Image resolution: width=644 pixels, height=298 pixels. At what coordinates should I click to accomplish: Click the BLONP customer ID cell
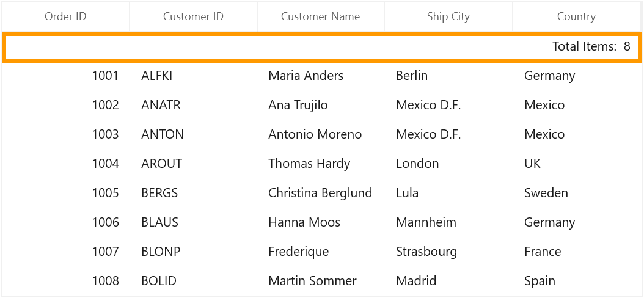point(194,252)
